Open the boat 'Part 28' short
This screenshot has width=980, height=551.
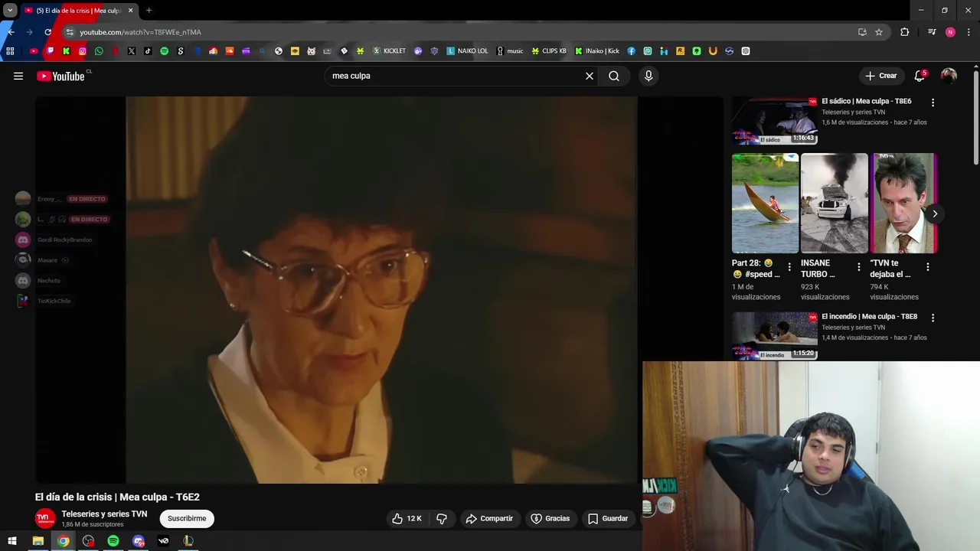tap(765, 203)
